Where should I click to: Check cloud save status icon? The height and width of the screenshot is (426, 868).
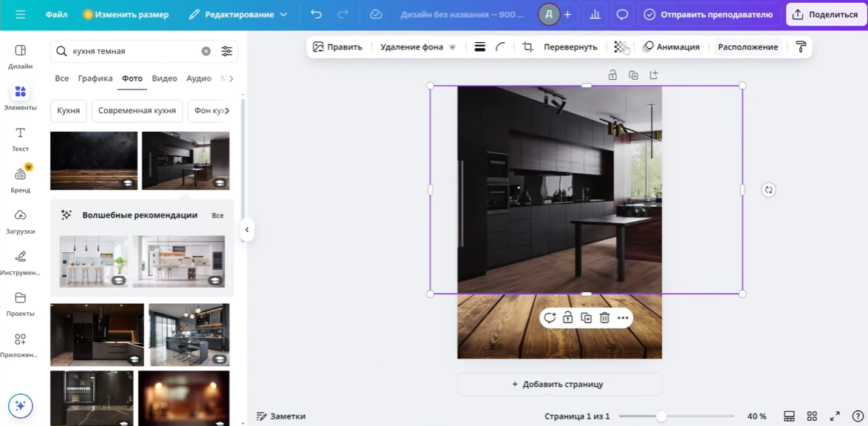(x=376, y=14)
